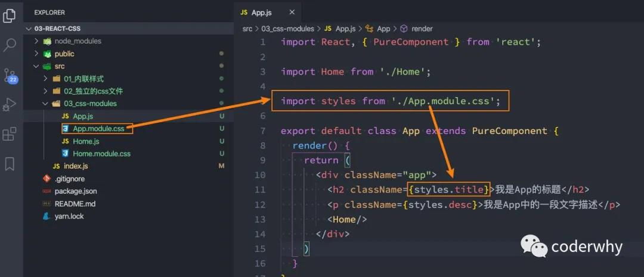The image size is (644, 277).
Task: Click 'export default class App' on line 7
Action: (350, 131)
